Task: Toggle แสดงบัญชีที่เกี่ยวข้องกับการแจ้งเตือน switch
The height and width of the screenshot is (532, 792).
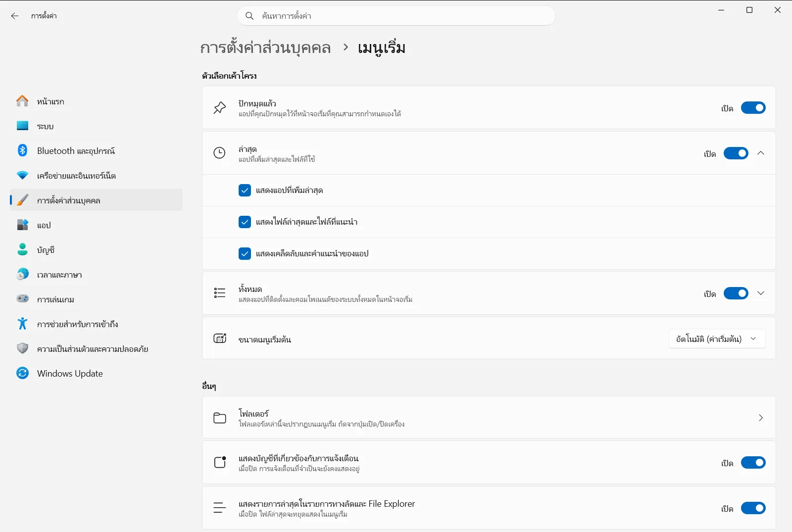Action: tap(753, 463)
